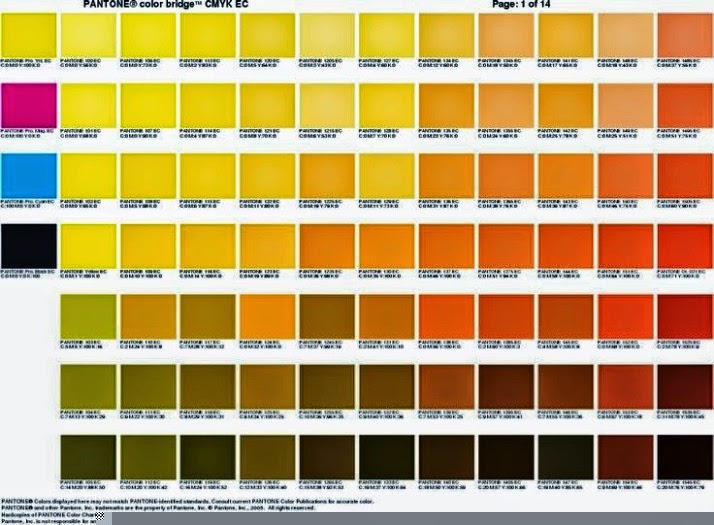714x525 pixels.
Task: Select the PANTONE 136 EC swatch
Action: tap(446, 176)
